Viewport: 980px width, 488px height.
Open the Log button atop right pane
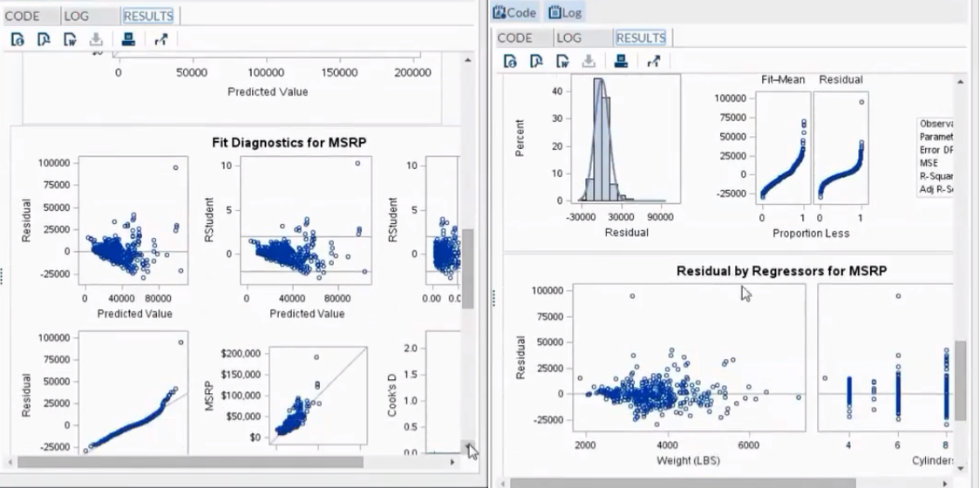coord(565,12)
